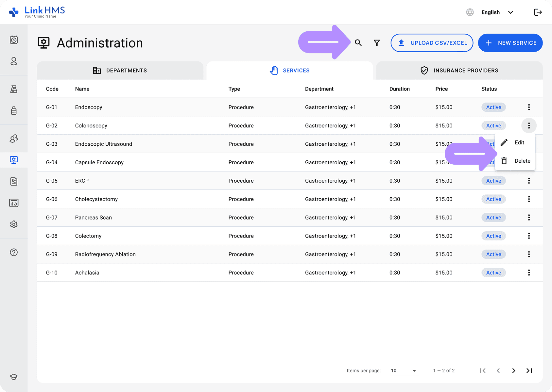Click the NEW SERVICE button
552x392 pixels.
pos(510,43)
